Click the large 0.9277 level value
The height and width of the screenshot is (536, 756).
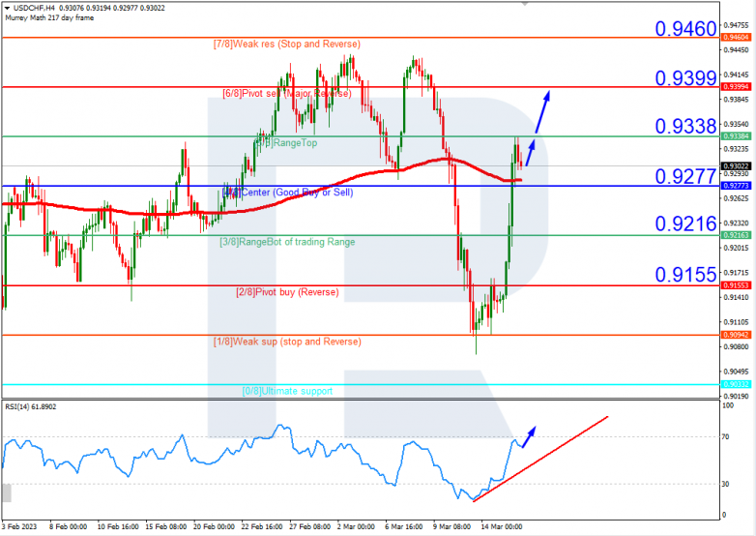pos(685,177)
